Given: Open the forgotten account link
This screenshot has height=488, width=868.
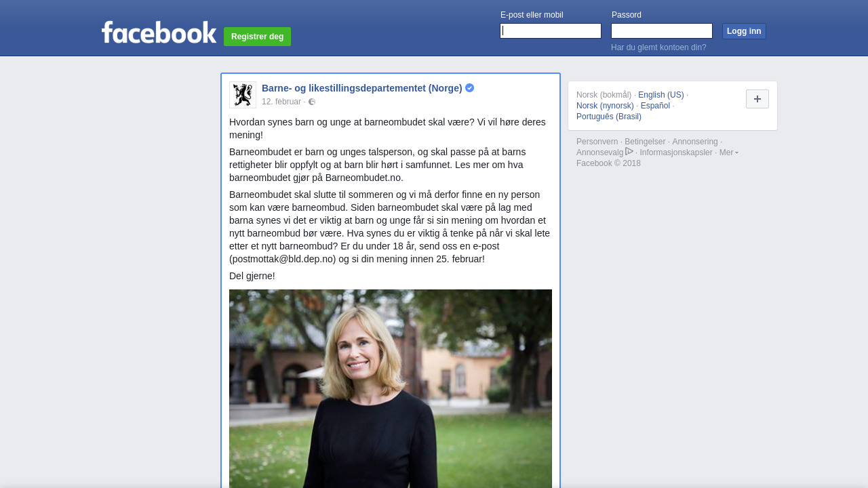Looking at the screenshot, I should click(x=658, y=47).
